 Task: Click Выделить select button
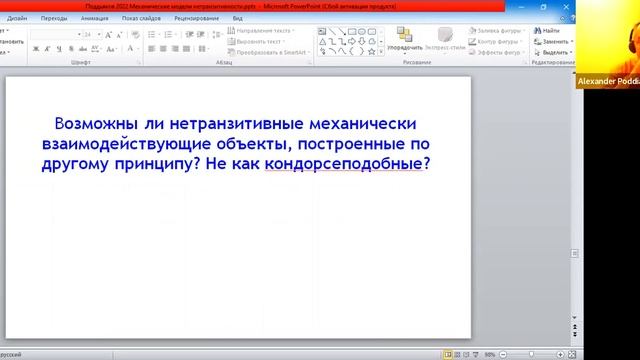553,53
